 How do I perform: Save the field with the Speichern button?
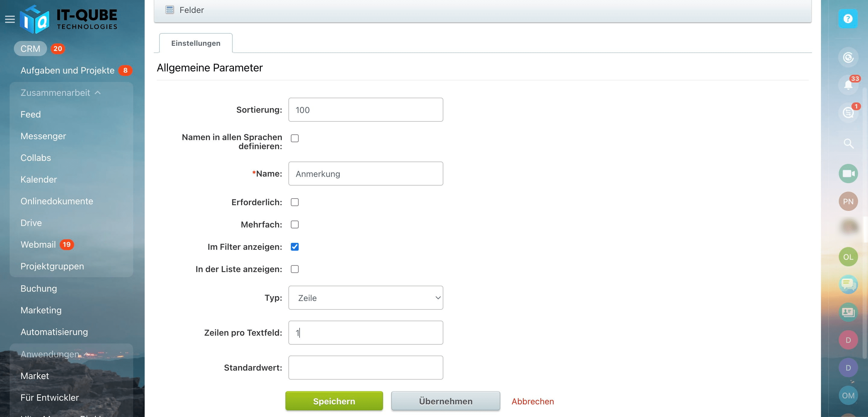pyautogui.click(x=334, y=401)
